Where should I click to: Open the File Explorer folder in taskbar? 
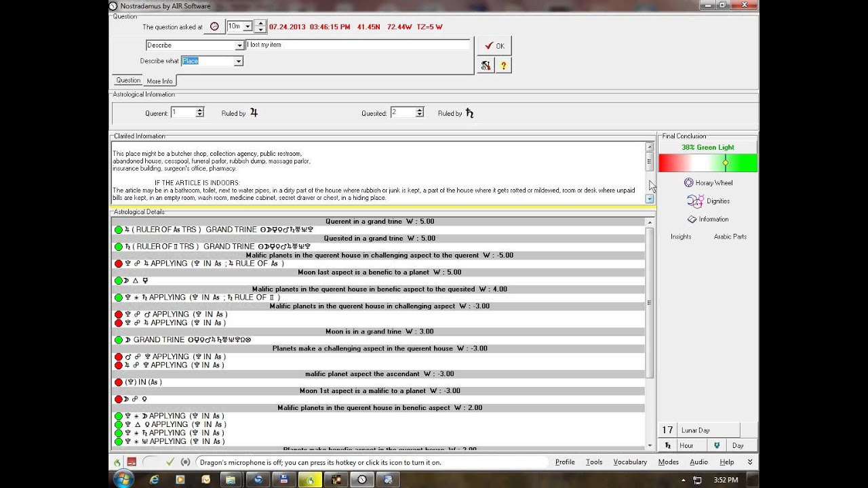pos(231,479)
